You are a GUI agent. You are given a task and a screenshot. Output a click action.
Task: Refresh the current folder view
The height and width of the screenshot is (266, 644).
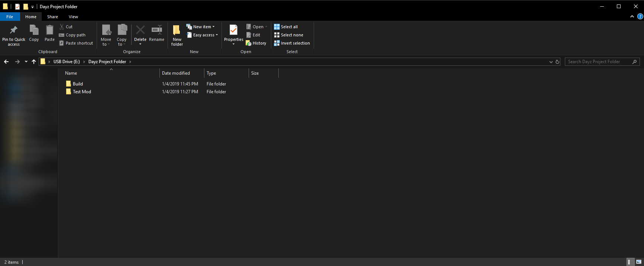coord(557,62)
